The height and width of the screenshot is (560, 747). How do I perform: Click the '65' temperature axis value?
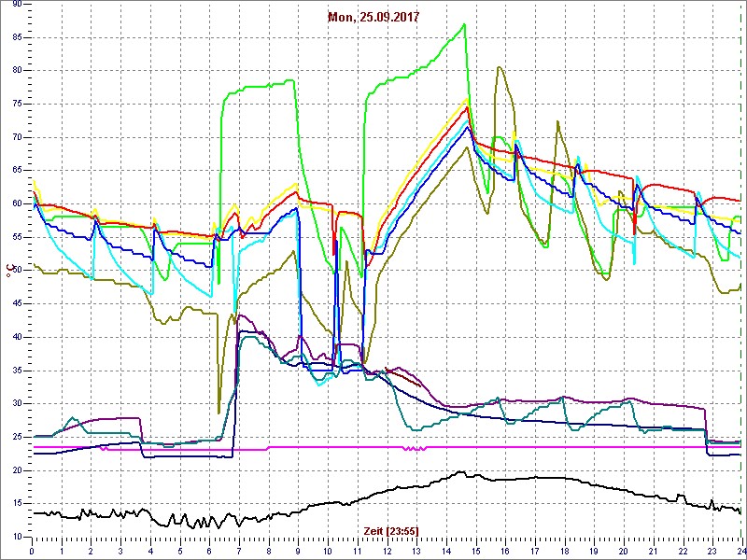point(17,171)
